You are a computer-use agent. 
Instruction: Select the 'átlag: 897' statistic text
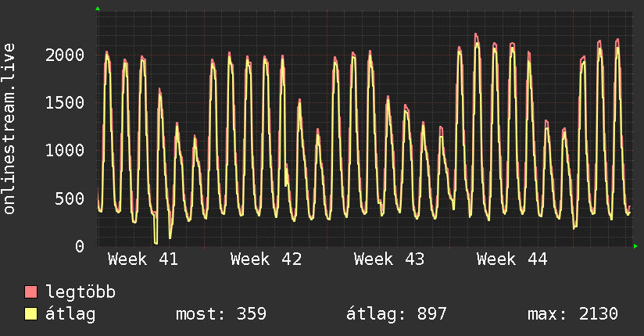click(396, 314)
